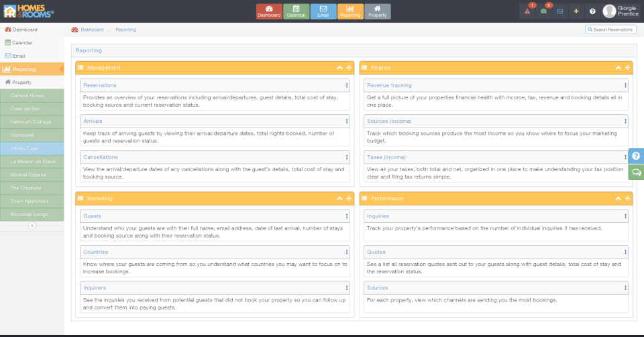Image resolution: width=644 pixels, height=337 pixels.
Task: Click the Finance panel grid icon
Action: point(364,68)
